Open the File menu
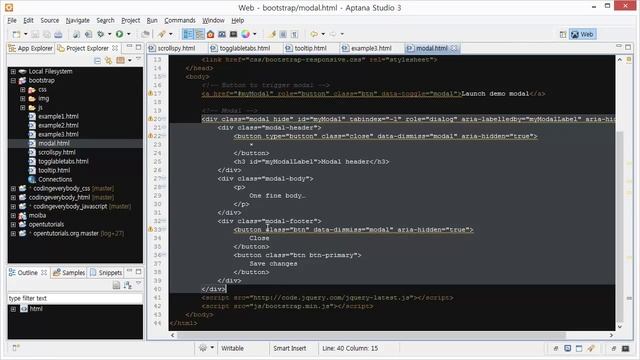The height and width of the screenshot is (360, 640). tap(12, 20)
